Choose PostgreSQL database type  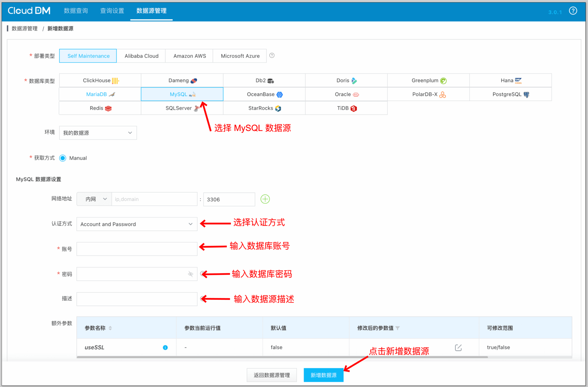pos(510,94)
